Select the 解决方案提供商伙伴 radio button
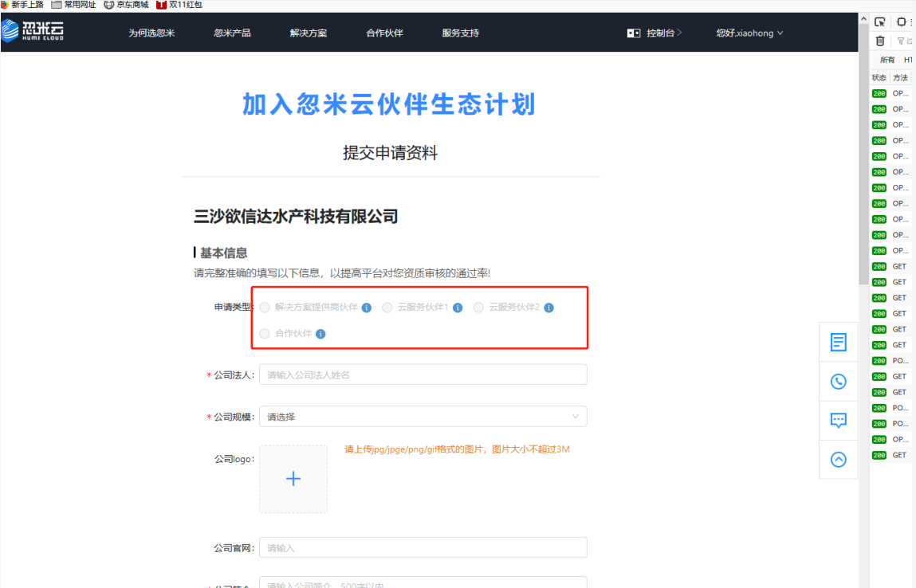The image size is (916, 588). pyautogui.click(x=264, y=307)
